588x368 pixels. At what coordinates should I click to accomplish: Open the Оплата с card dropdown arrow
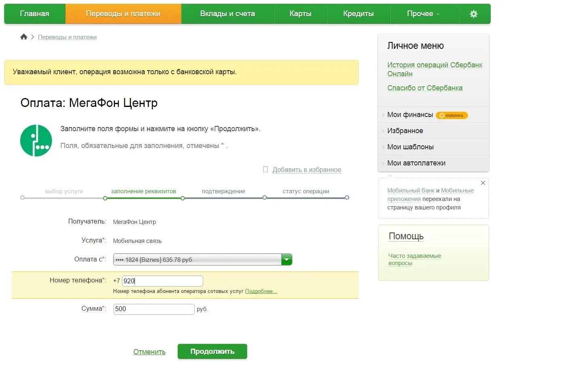pyautogui.click(x=287, y=259)
